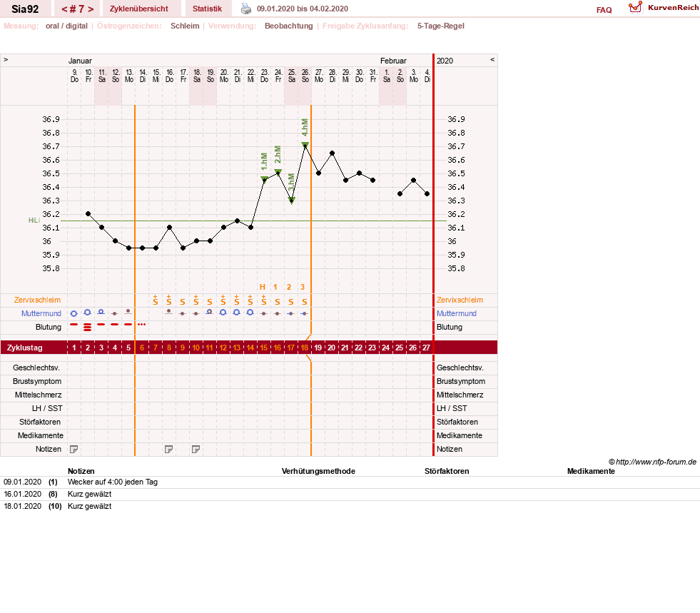Click the peak-day 'H' mucus marker
Viewport: 700px width, 613px height.
[x=263, y=287]
